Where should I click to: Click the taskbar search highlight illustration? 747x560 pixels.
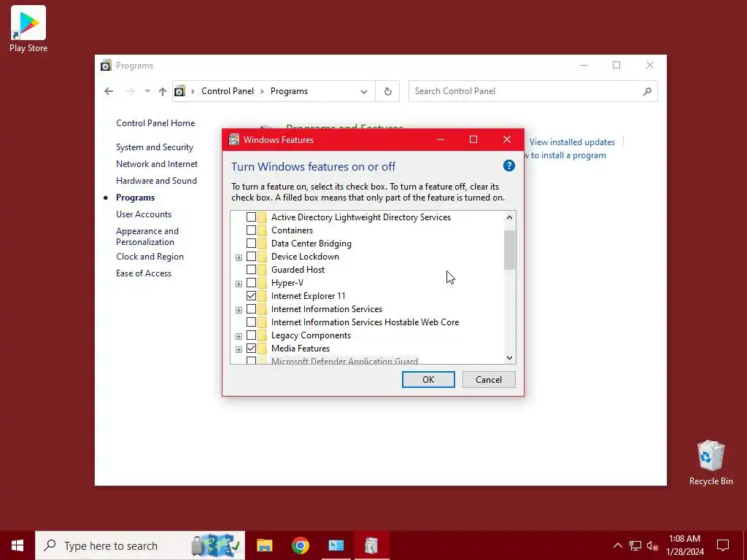215,545
